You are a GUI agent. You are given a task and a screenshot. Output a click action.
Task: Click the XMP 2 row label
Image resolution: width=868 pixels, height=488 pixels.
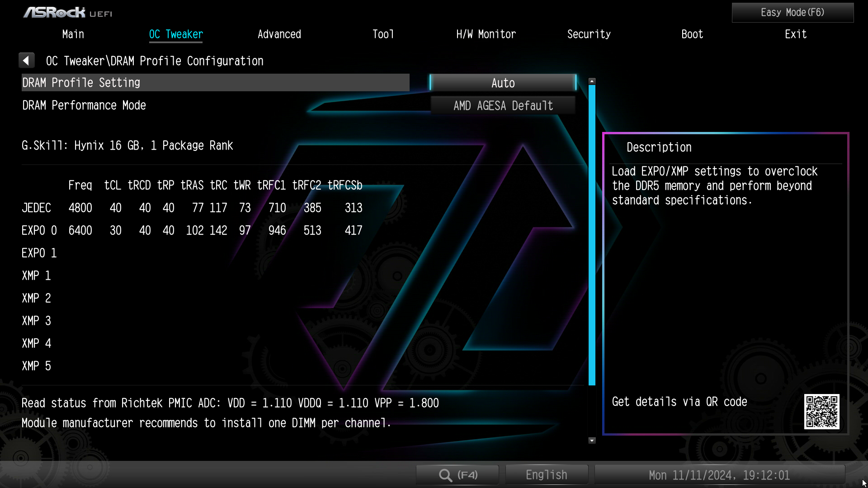click(x=36, y=298)
